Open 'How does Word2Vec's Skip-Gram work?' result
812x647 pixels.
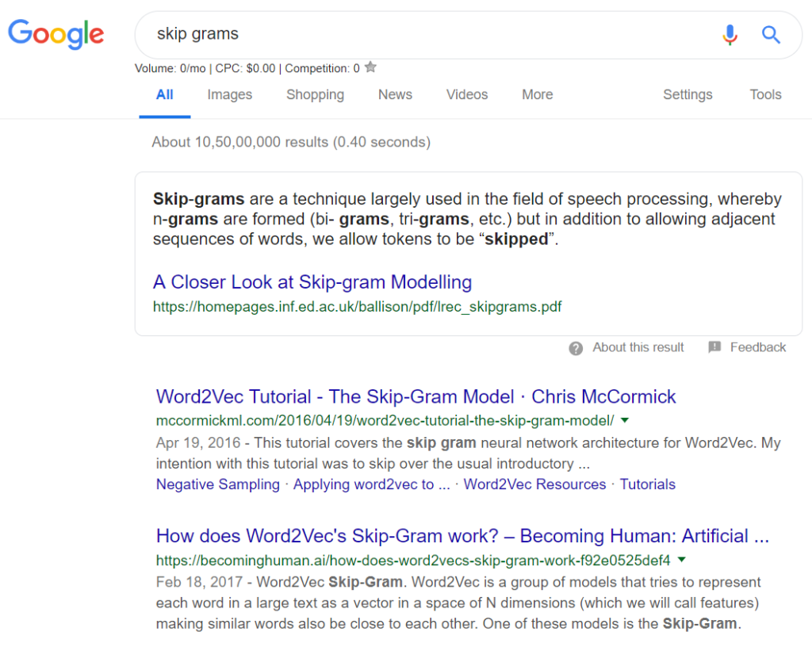pos(462,536)
